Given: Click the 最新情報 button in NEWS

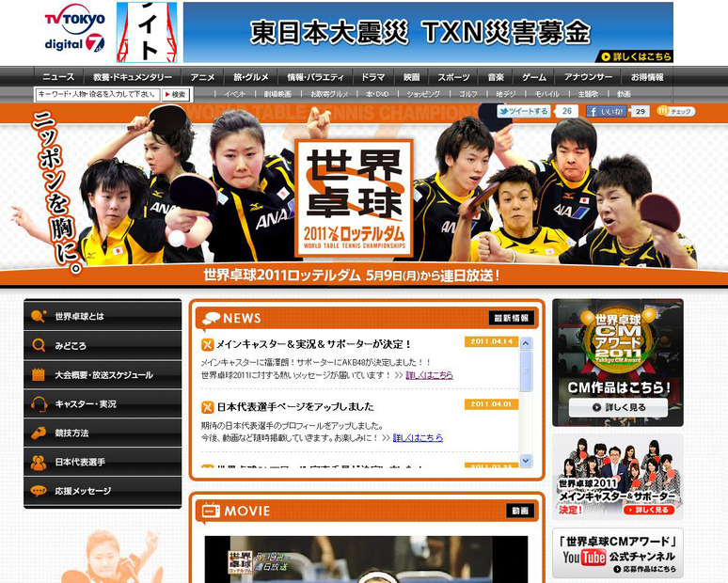Looking at the screenshot, I should pyautogui.click(x=511, y=318).
